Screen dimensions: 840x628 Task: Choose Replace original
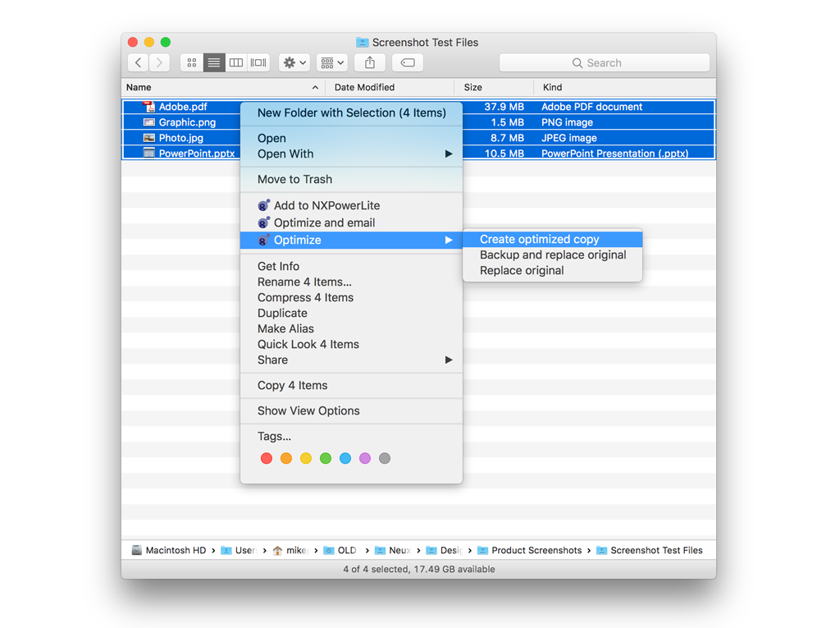point(552,270)
